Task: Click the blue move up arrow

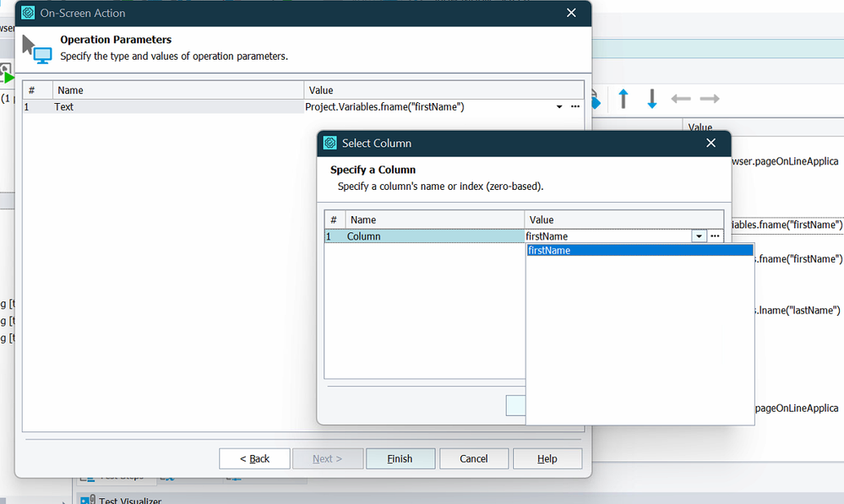Action: tap(623, 99)
